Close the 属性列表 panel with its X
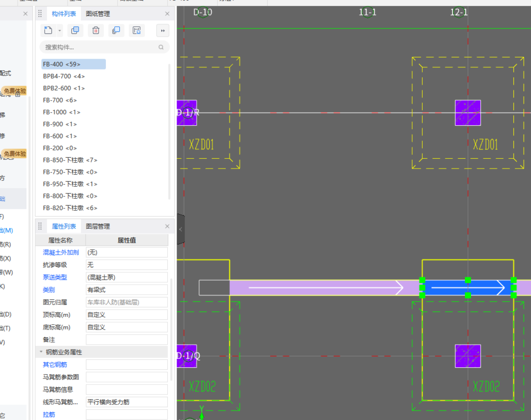 tap(167, 226)
